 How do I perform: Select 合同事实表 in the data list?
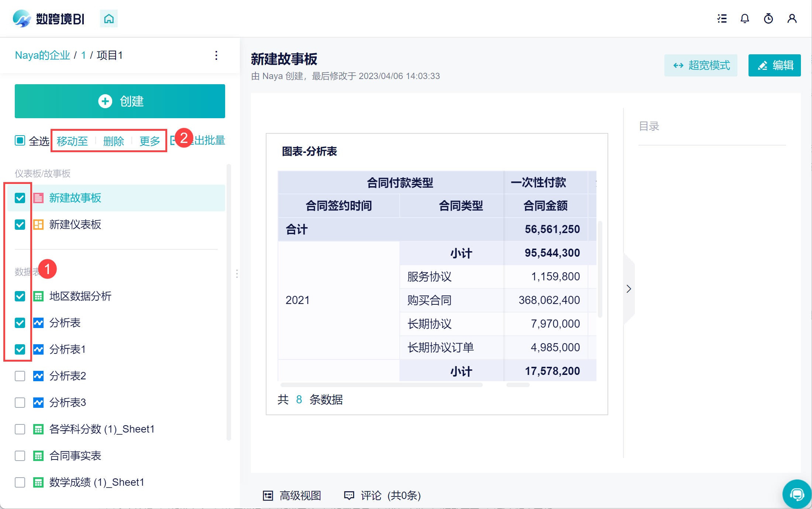pos(75,456)
